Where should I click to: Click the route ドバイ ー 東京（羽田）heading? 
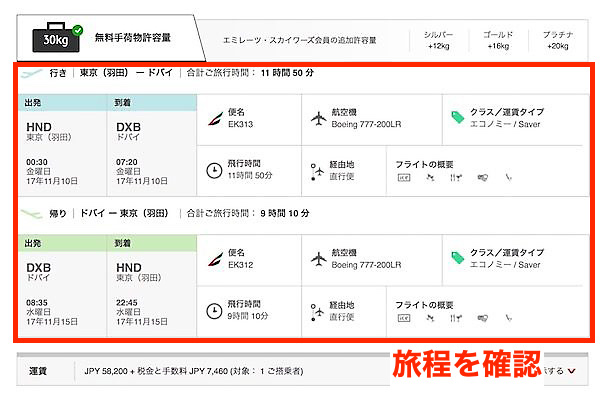tap(124, 213)
